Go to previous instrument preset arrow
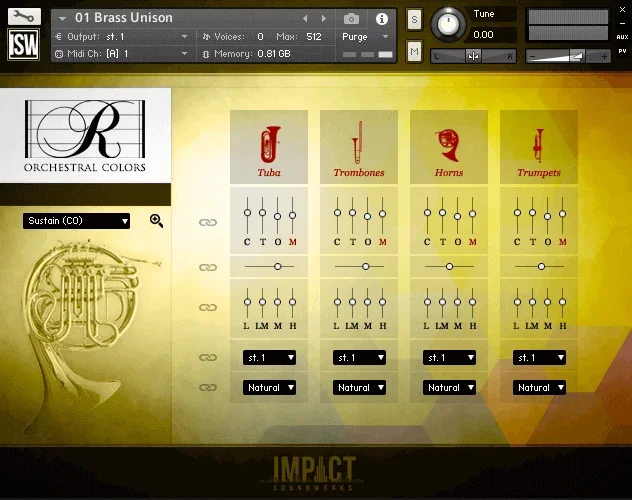This screenshot has height=500, width=632. tap(305, 19)
